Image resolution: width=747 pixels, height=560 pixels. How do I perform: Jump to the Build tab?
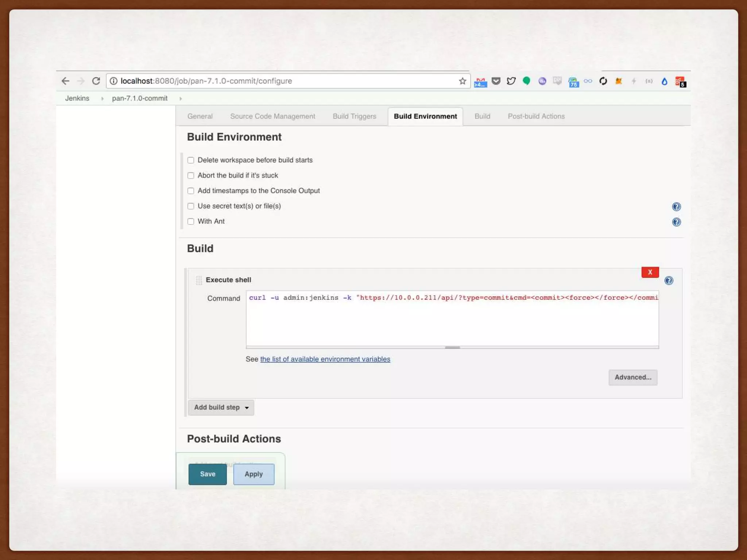point(482,116)
